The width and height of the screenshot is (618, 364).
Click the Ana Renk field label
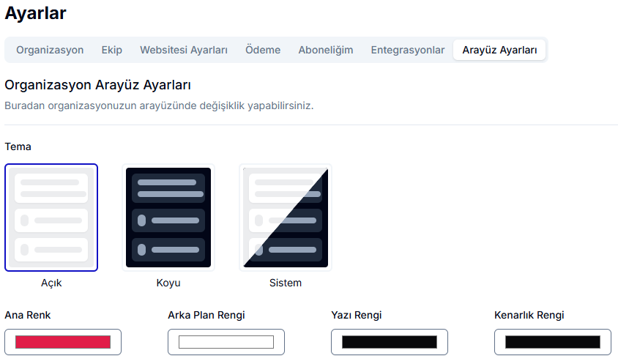pyautogui.click(x=28, y=315)
